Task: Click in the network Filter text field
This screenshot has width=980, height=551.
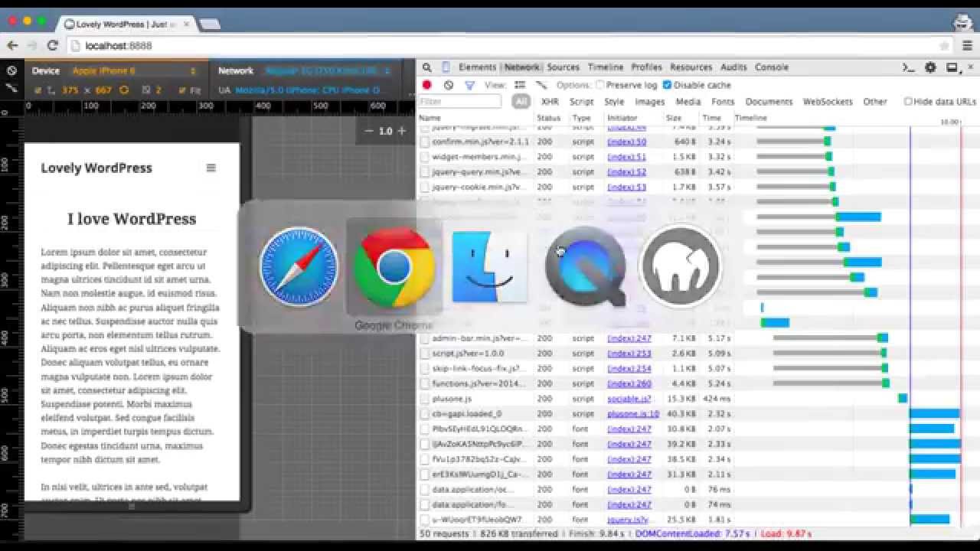Action: coord(460,102)
